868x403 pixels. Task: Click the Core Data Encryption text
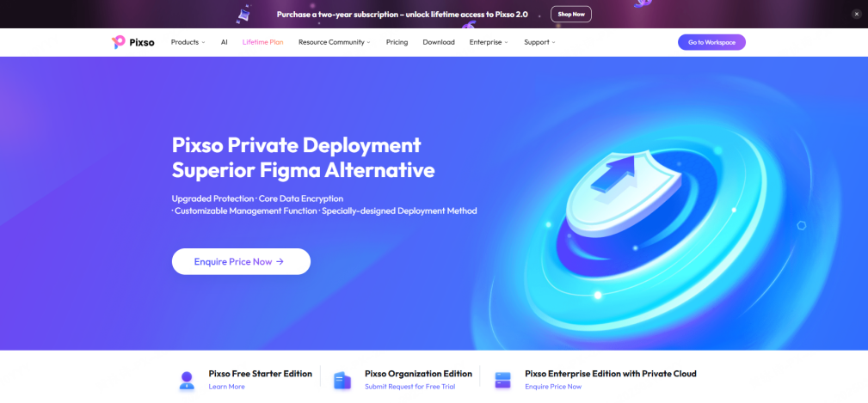tap(301, 198)
